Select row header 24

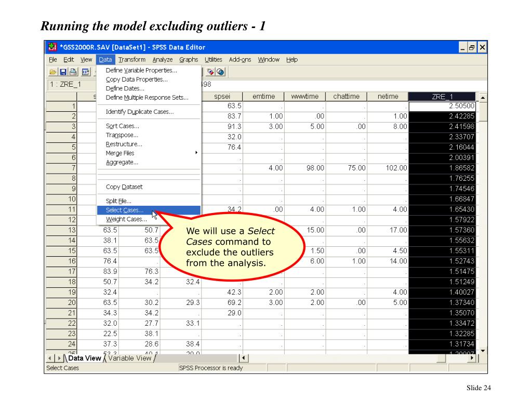pos(61,344)
